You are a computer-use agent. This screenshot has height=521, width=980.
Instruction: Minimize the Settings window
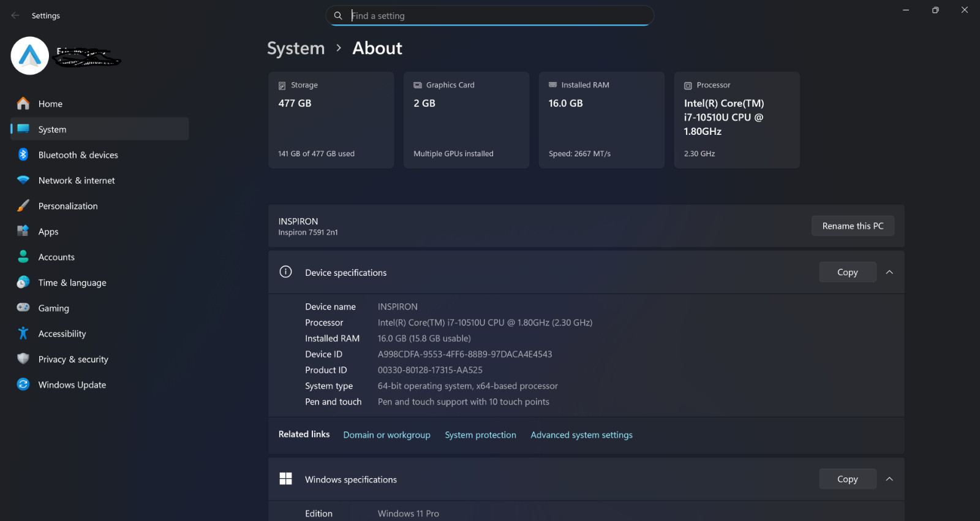pos(905,10)
